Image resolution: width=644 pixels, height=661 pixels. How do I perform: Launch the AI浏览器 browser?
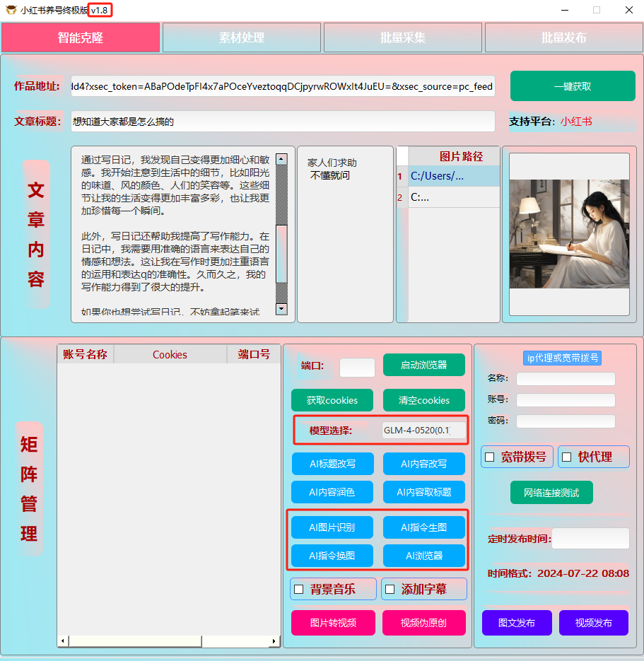[x=423, y=555]
